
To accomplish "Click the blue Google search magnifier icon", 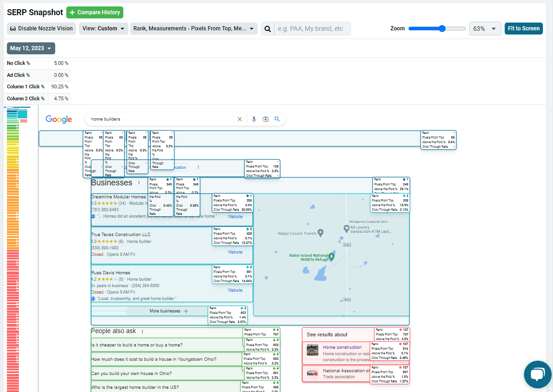I will click(277, 119).
